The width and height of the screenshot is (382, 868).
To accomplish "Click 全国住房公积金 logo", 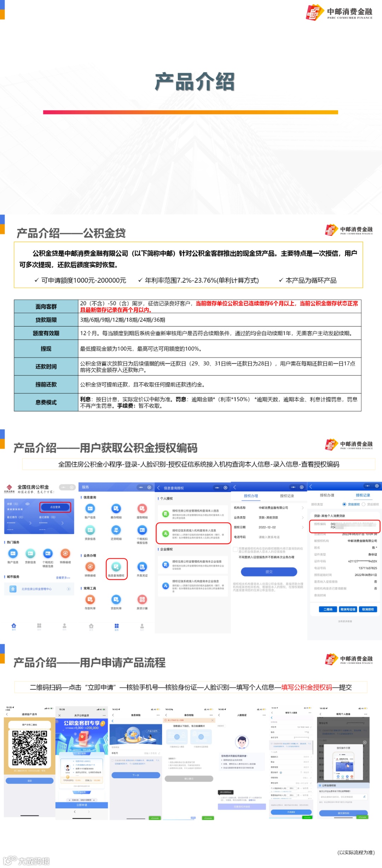I will 9,488.
